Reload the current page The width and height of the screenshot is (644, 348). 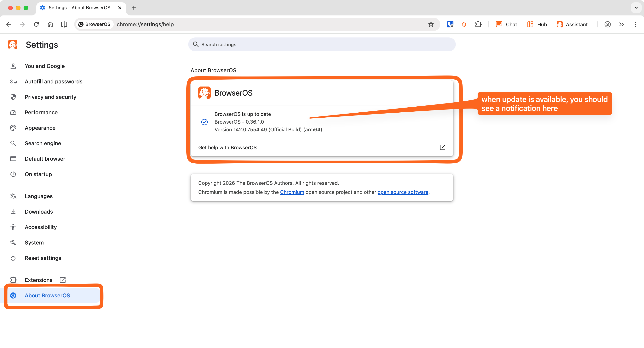(x=37, y=24)
